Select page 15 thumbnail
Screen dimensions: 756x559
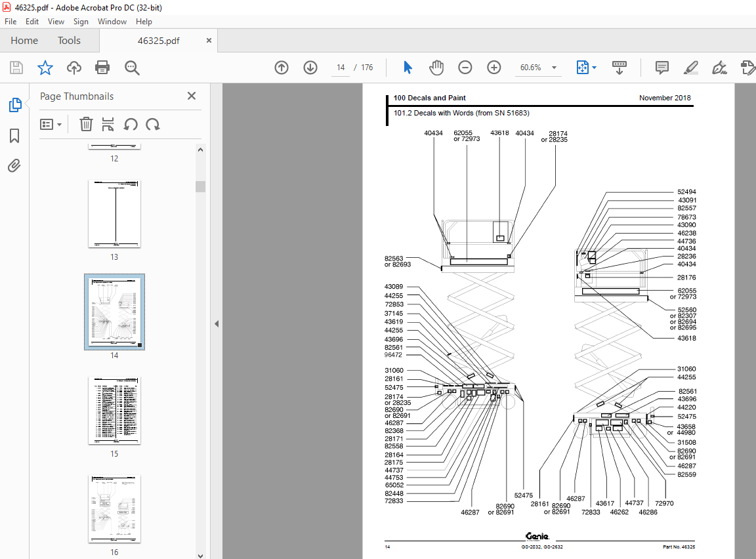[114, 411]
